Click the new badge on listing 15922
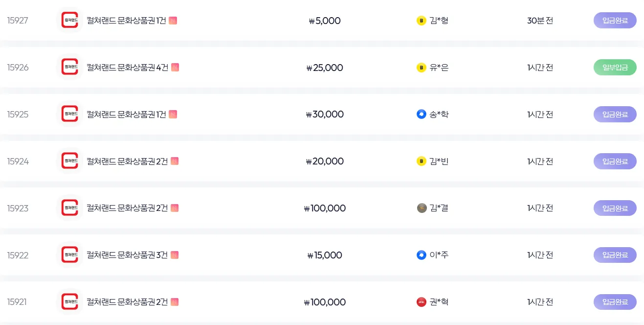The image size is (644, 325). [175, 255]
